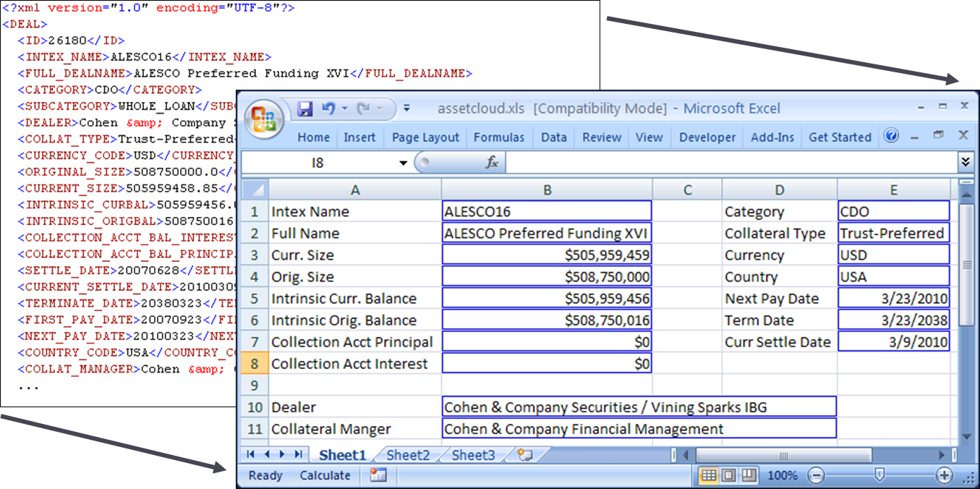
Task: Open the Home ribbon tab
Action: pyautogui.click(x=314, y=137)
